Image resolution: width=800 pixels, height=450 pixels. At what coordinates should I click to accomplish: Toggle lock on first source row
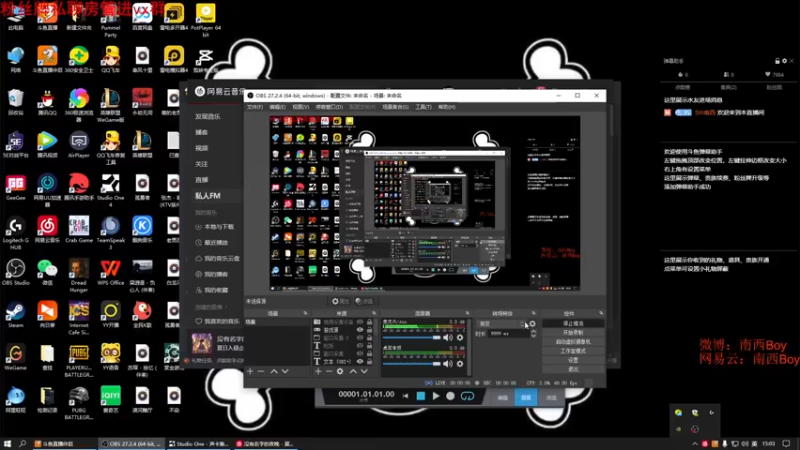click(x=369, y=322)
